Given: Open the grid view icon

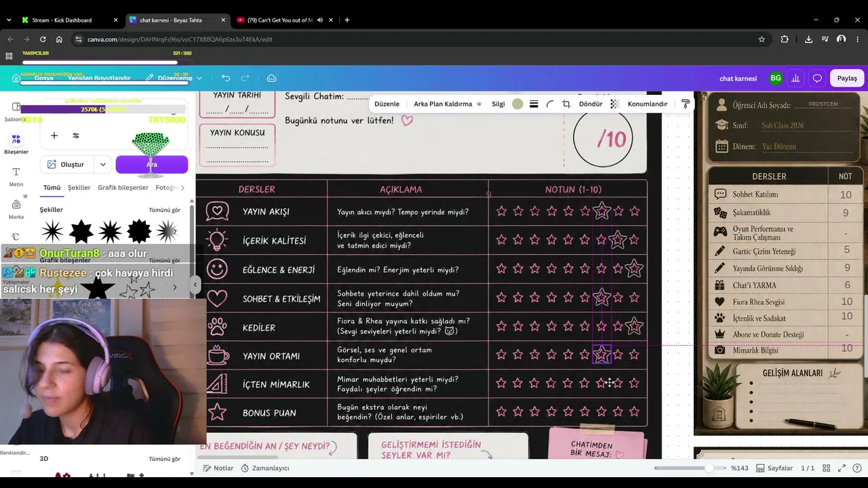Looking at the screenshot, I should pyautogui.click(x=827, y=468).
